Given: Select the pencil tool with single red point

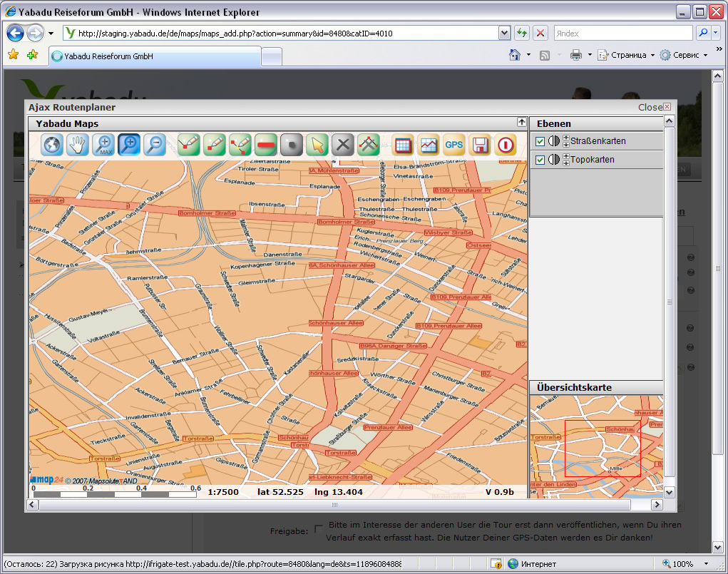Looking at the screenshot, I should click(x=214, y=145).
